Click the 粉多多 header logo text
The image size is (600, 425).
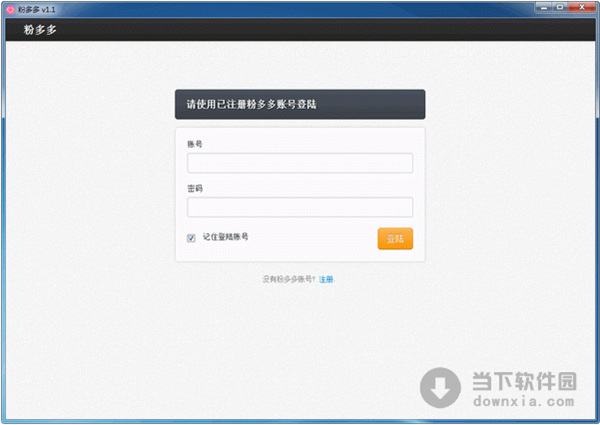(40, 29)
